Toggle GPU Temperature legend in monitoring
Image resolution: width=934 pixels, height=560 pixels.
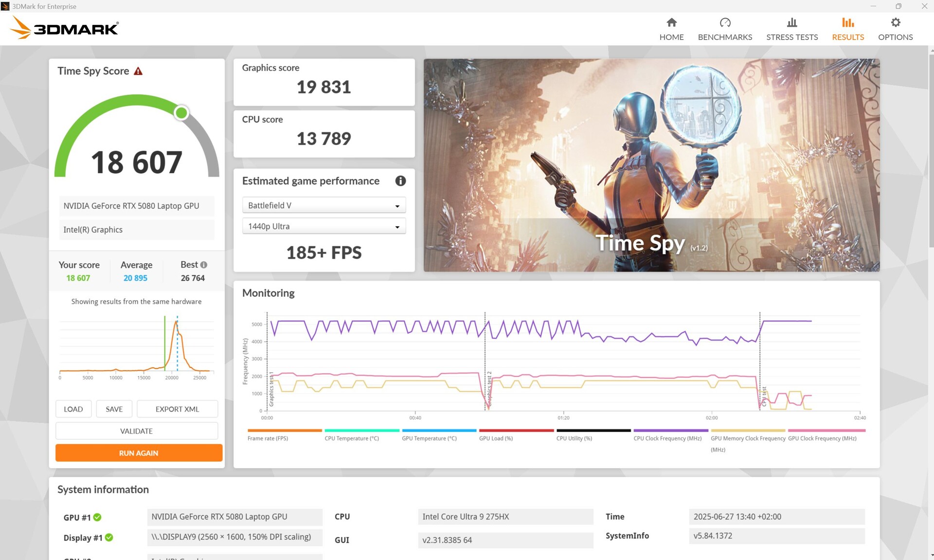point(429,438)
